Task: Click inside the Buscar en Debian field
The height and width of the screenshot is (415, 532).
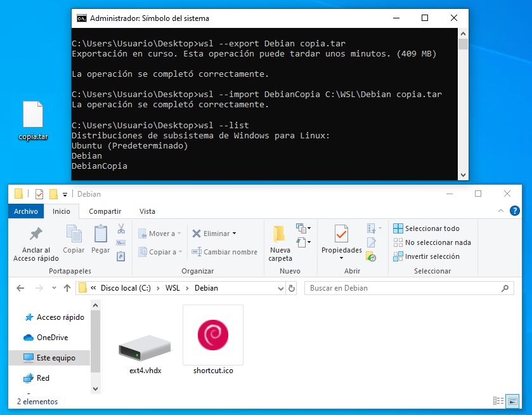Action: click(409, 288)
